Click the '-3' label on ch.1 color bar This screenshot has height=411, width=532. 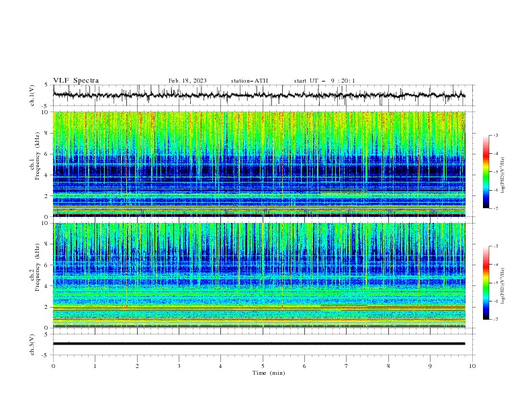pos(495,135)
